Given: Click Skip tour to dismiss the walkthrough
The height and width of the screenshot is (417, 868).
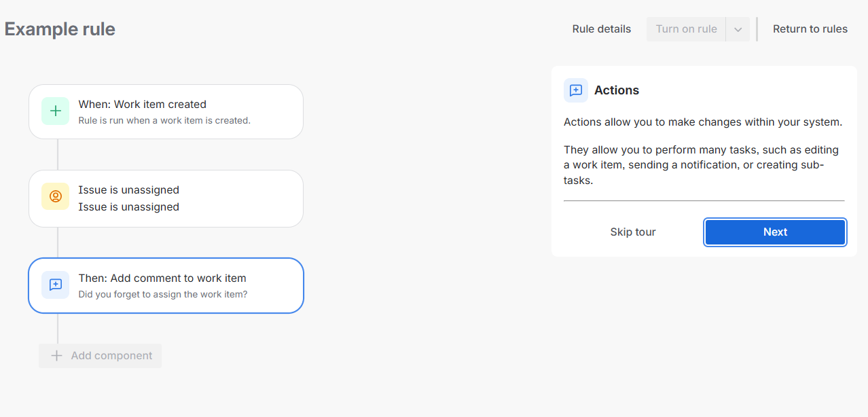Looking at the screenshot, I should click(632, 232).
